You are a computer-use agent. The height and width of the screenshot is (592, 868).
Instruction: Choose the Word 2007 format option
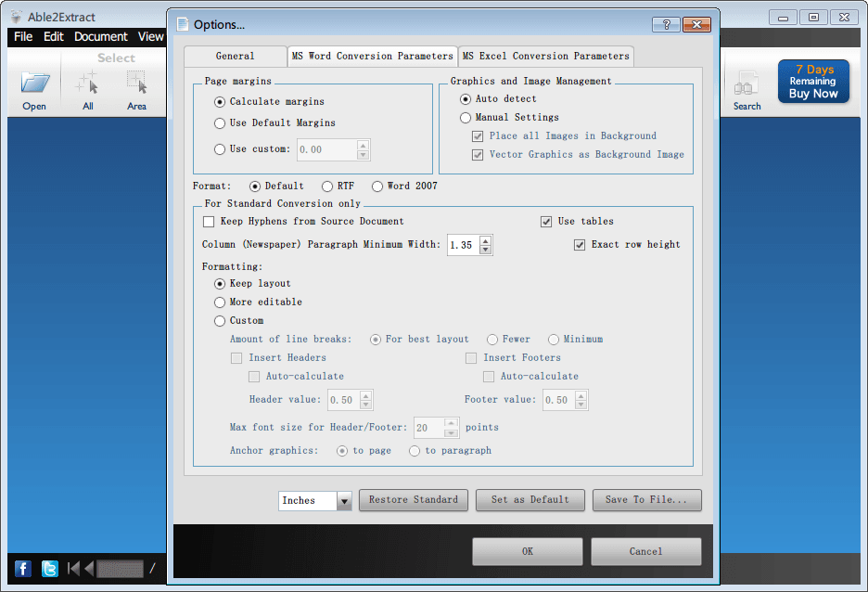(377, 187)
